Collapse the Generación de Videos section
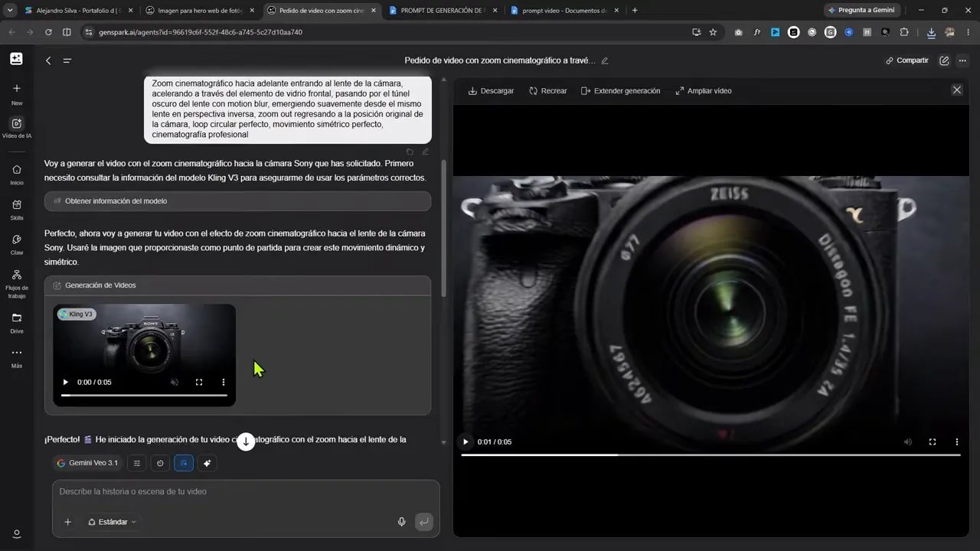Viewport: 980px width, 551px height. [237, 285]
